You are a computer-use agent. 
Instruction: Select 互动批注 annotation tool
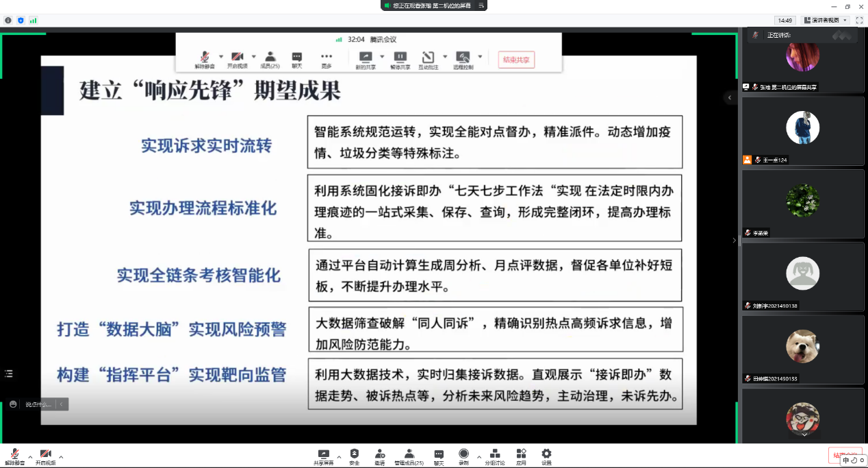[x=428, y=60]
